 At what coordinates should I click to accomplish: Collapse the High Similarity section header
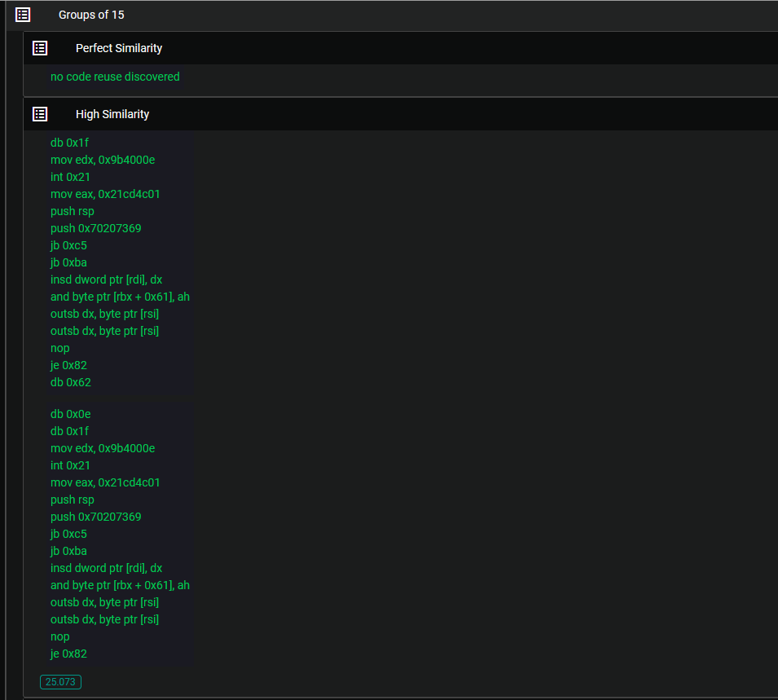click(401, 114)
